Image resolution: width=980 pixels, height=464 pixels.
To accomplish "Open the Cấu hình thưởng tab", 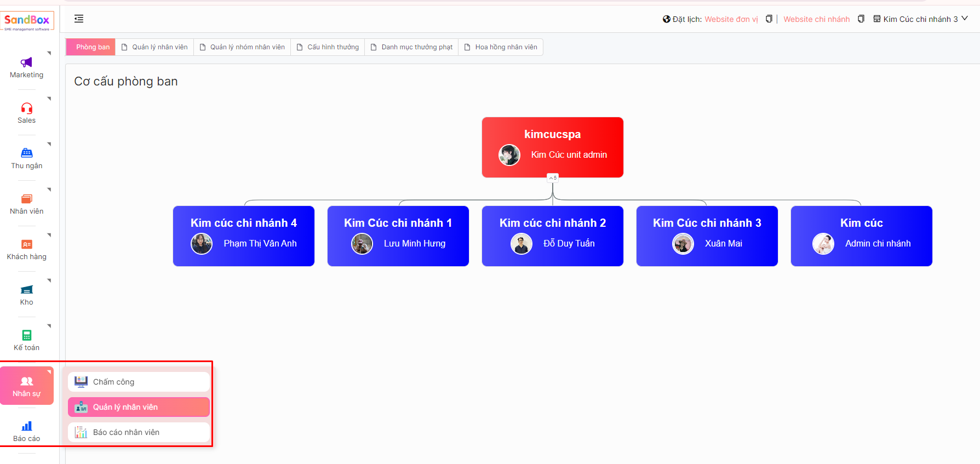I will coord(328,47).
